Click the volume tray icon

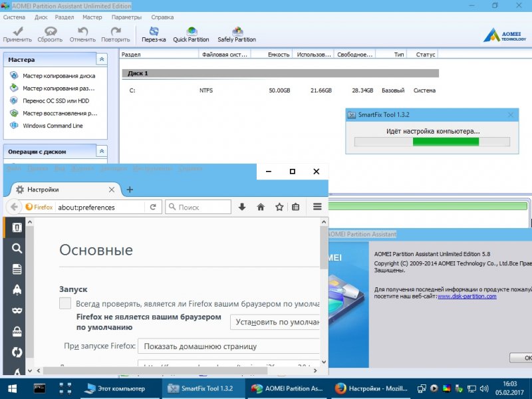pyautogui.click(x=484, y=388)
